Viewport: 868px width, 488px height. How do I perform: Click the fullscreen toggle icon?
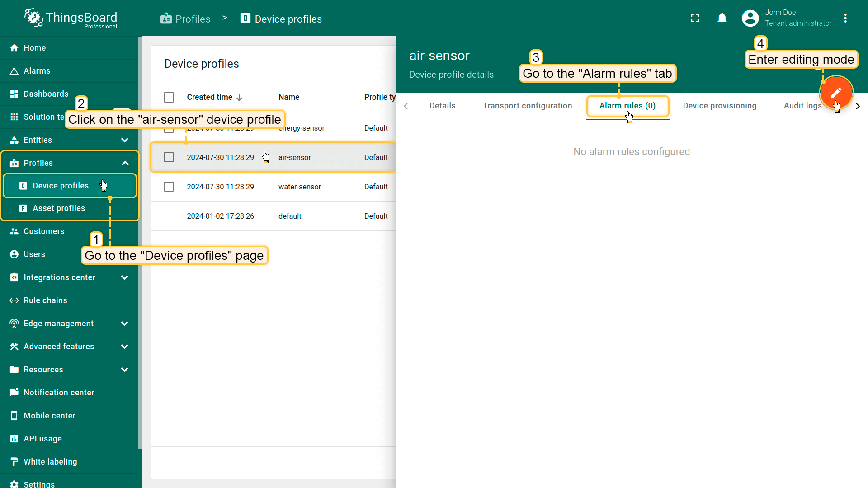coord(695,18)
